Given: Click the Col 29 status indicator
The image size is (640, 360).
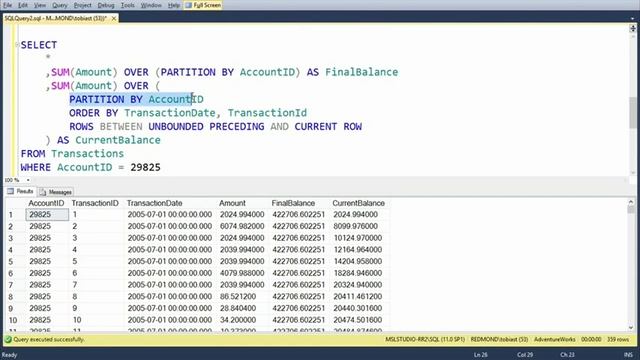Looking at the screenshot, I should point(525,355).
